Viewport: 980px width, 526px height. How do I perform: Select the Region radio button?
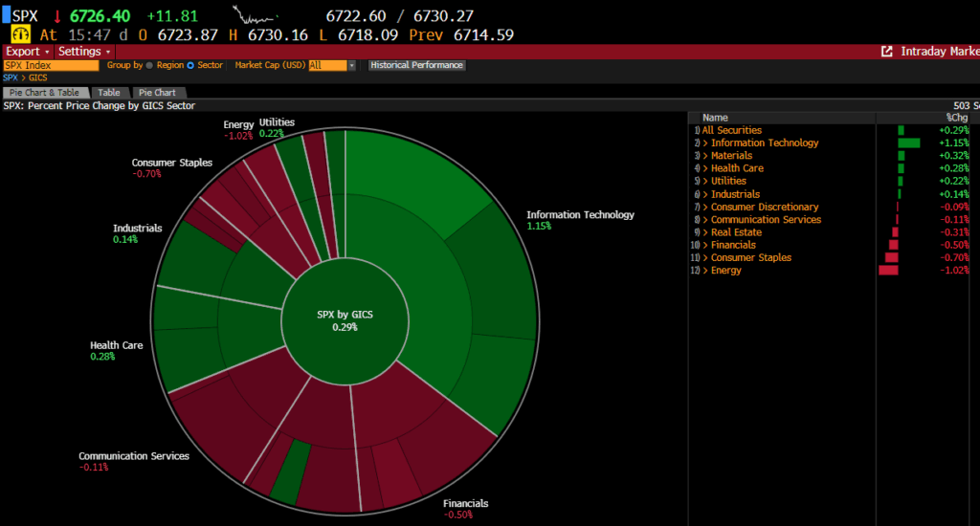[149, 65]
